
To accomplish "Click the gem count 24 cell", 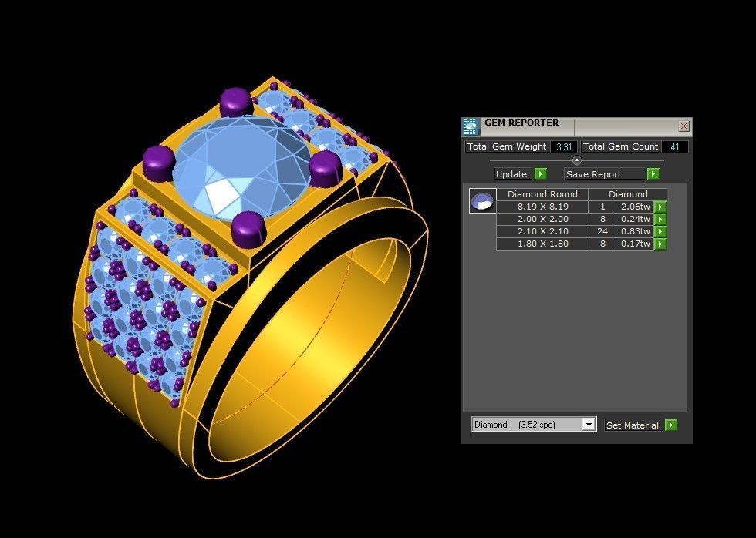I will click(602, 232).
